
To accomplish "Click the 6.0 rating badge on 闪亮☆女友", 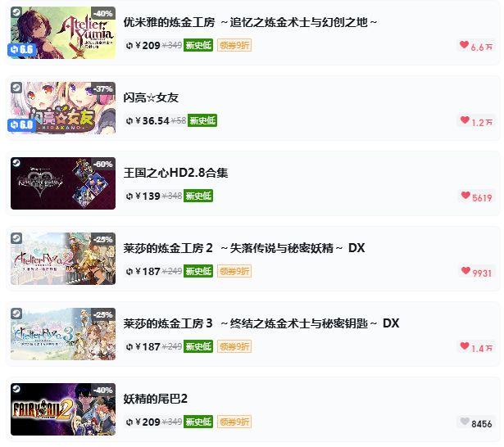I will (22, 125).
